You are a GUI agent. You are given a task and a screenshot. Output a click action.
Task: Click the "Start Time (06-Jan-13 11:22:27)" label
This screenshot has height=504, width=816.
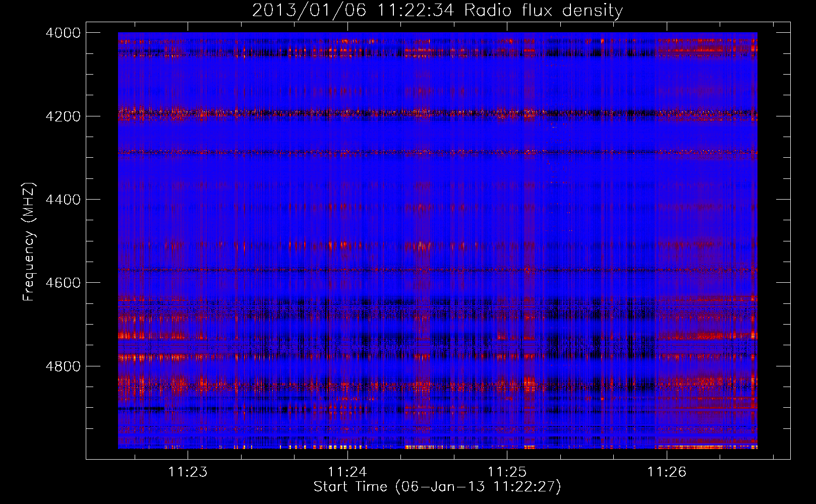pos(437,487)
